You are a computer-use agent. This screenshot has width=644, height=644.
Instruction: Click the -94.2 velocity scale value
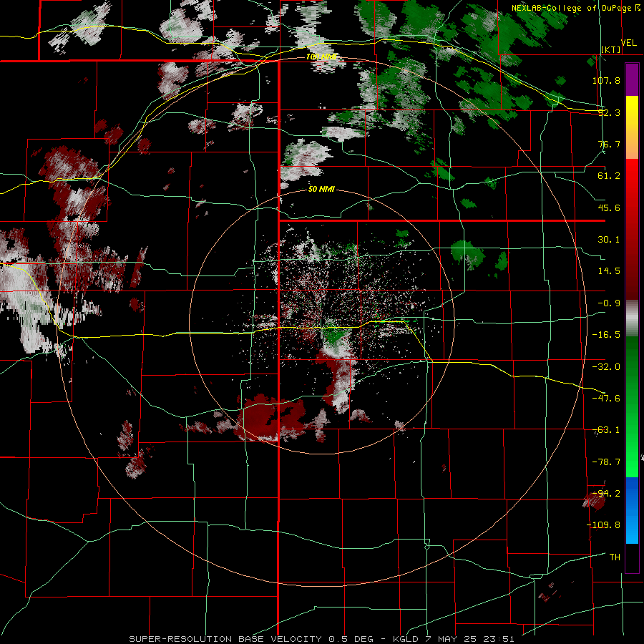point(606,494)
